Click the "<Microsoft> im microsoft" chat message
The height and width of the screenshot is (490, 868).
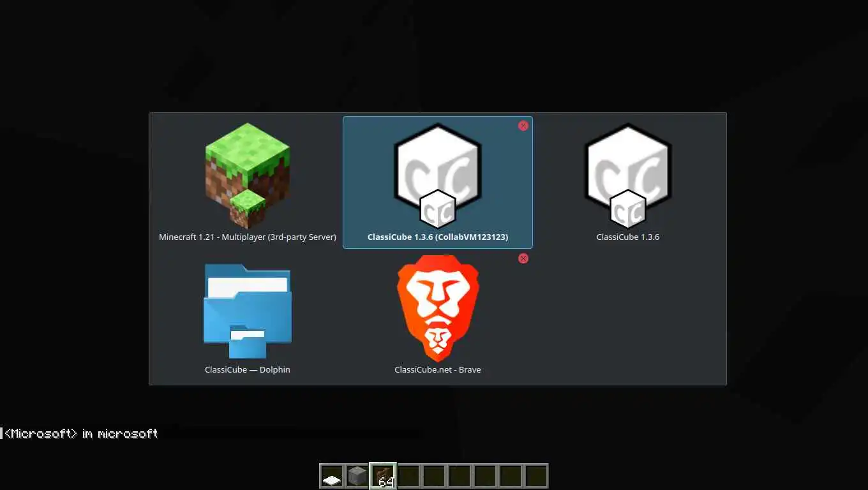tap(81, 433)
